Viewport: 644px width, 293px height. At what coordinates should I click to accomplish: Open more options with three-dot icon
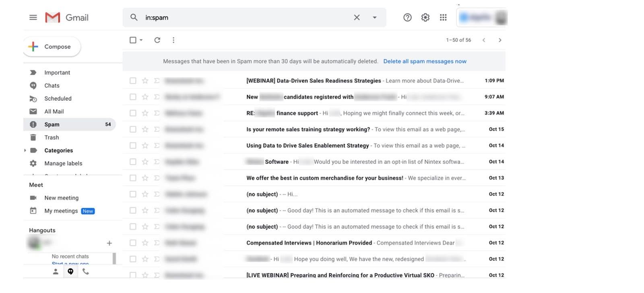(173, 40)
